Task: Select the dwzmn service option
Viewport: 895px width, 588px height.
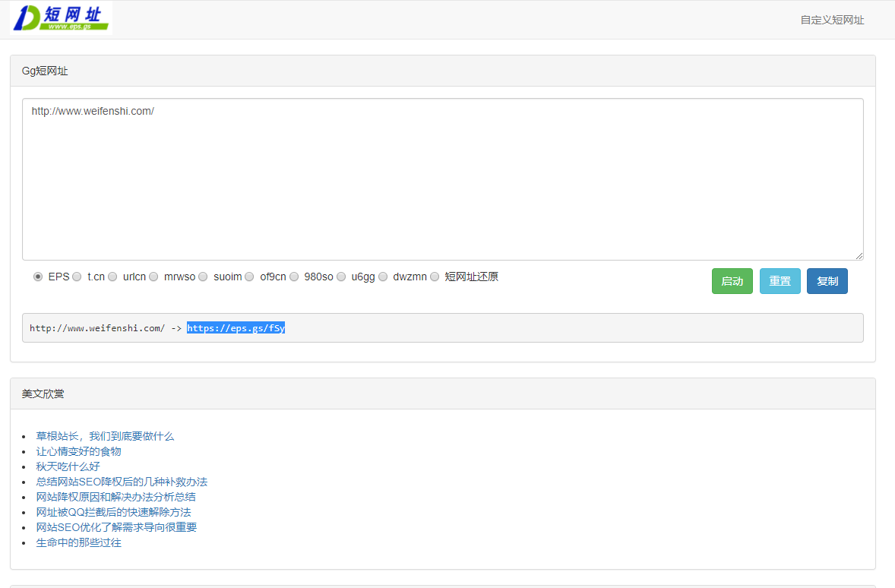Action: click(x=383, y=277)
